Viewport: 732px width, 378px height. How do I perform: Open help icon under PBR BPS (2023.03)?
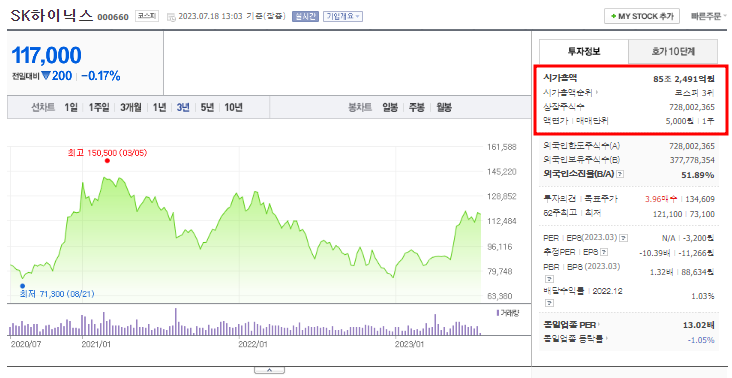[549, 279]
